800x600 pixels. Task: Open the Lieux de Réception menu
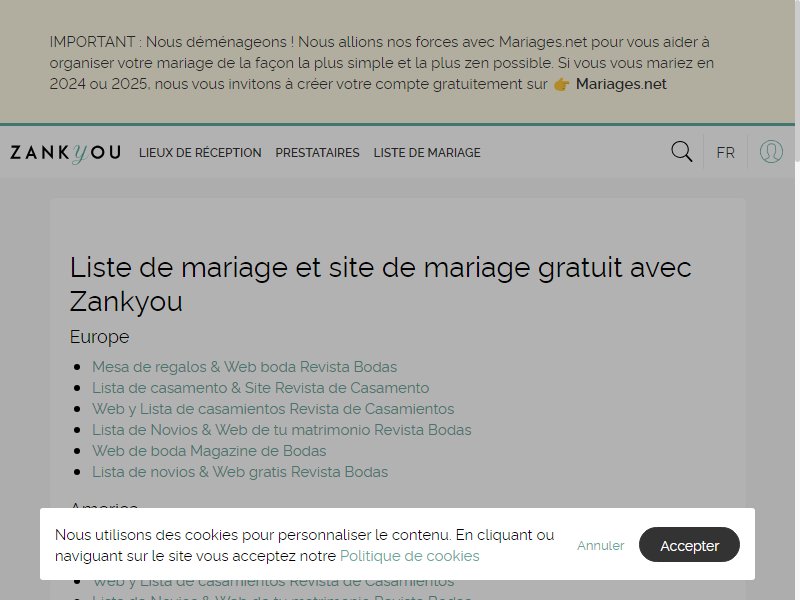[x=200, y=153]
